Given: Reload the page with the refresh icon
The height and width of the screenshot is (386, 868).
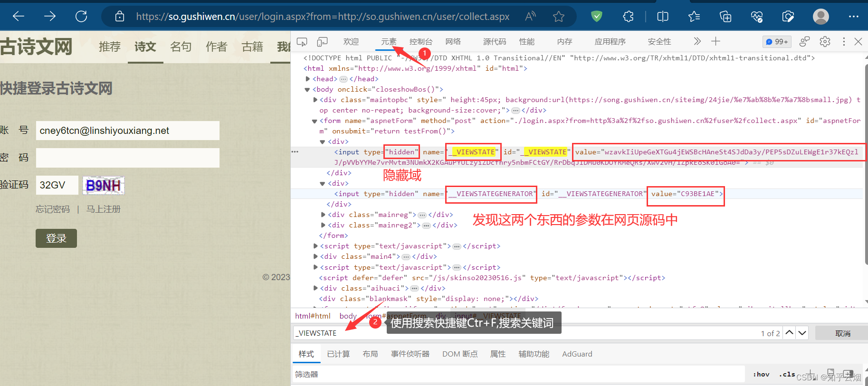Looking at the screenshot, I should 81,17.
